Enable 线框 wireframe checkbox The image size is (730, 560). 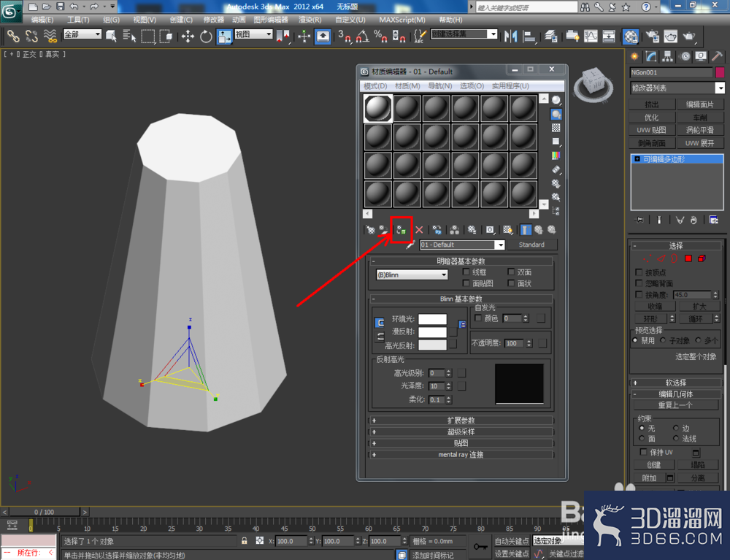click(466, 272)
